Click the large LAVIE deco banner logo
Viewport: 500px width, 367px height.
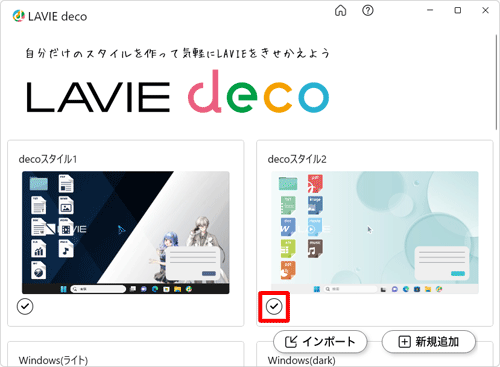178,92
